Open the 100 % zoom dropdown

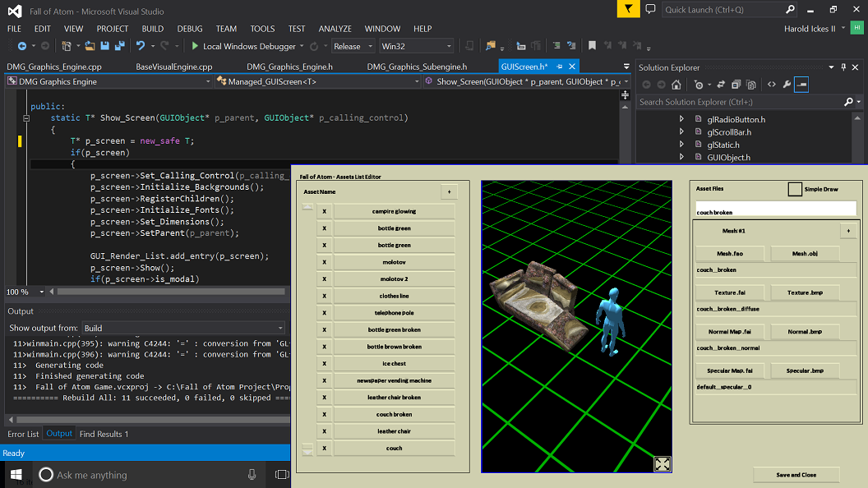pos(25,292)
